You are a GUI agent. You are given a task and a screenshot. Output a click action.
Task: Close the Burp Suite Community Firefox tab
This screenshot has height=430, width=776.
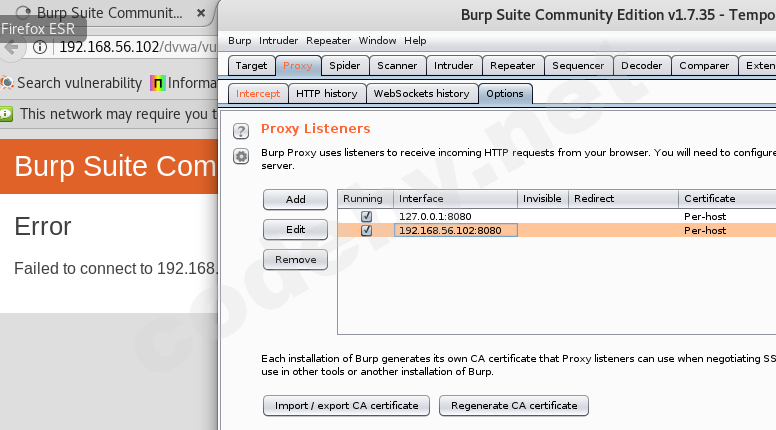click(x=201, y=14)
